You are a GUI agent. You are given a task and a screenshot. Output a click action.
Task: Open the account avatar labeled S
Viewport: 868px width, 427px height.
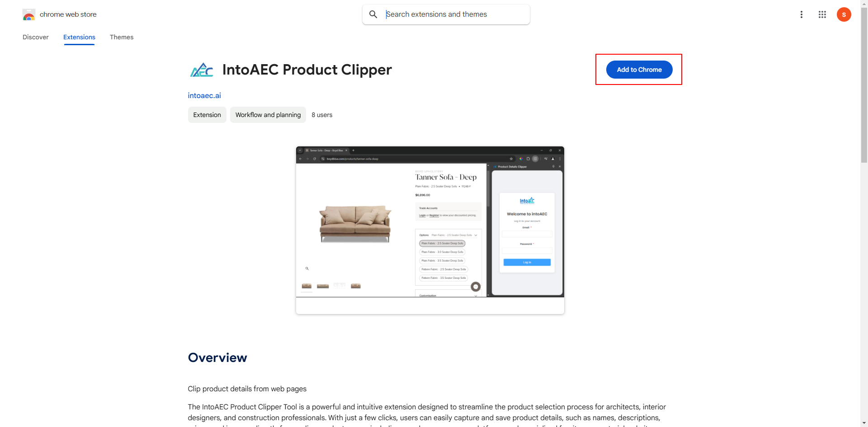pos(844,14)
